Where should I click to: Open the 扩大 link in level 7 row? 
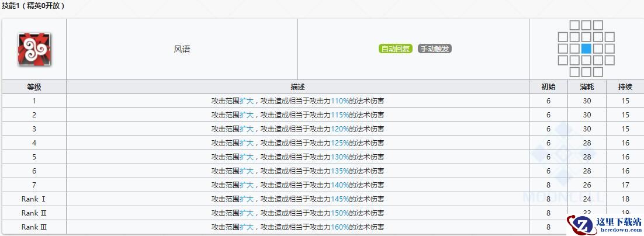247,185
